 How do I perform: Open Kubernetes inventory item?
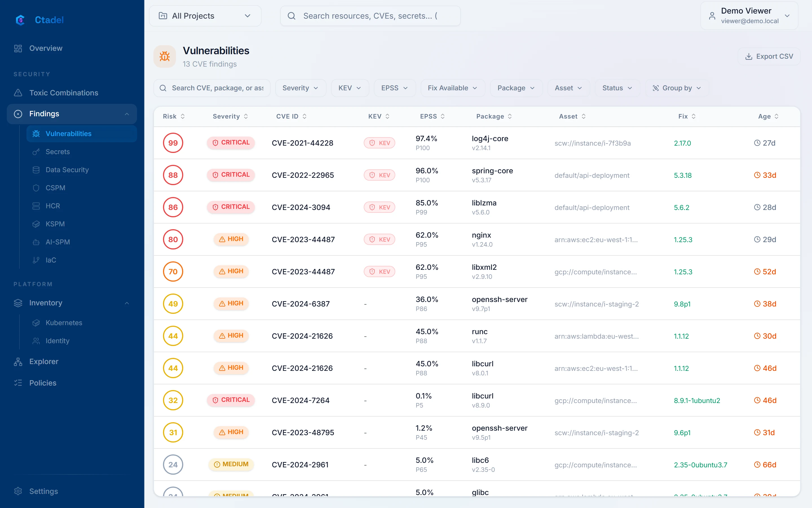click(x=81, y=323)
